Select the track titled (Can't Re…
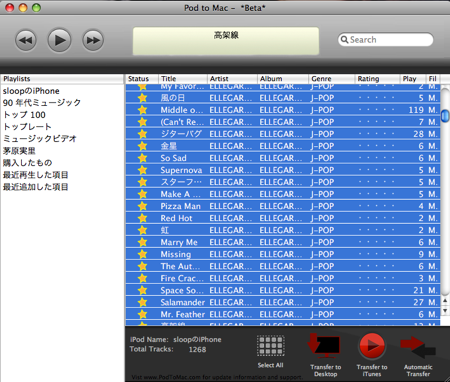The height and width of the screenshot is (382, 450). (182, 122)
